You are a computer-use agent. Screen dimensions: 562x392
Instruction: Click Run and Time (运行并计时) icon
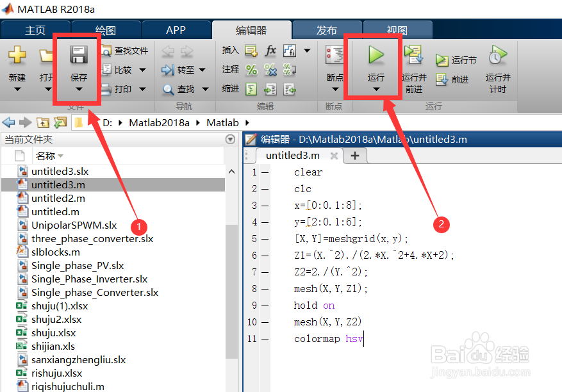497,55
